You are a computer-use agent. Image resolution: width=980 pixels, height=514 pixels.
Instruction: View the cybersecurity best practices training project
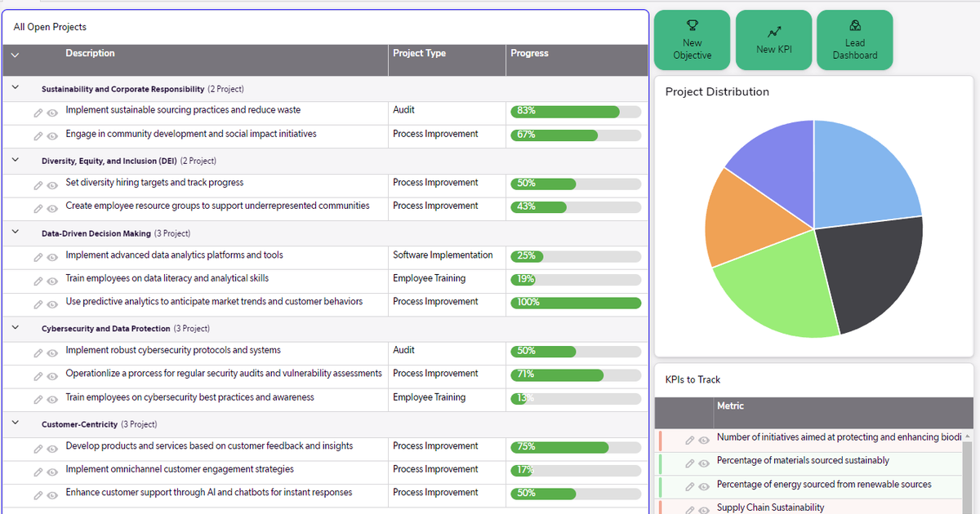[52, 401]
